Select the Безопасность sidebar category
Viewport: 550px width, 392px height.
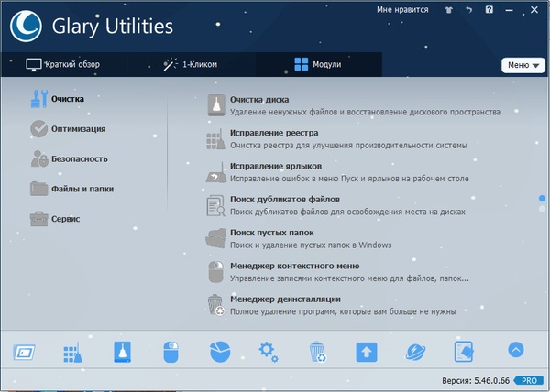pyautogui.click(x=79, y=159)
